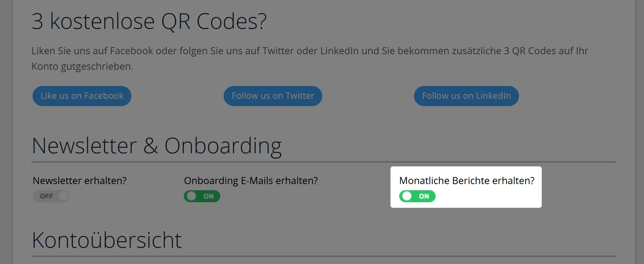Screen dimensions: 644x264
Task: Toggle the ON switch under Onboarding E-Mails
Action: coord(202,196)
